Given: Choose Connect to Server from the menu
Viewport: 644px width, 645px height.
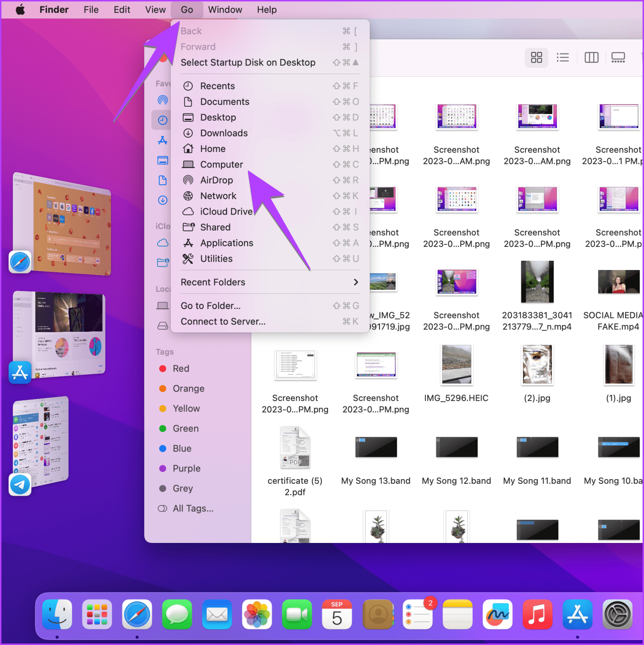Looking at the screenshot, I should click(x=223, y=321).
